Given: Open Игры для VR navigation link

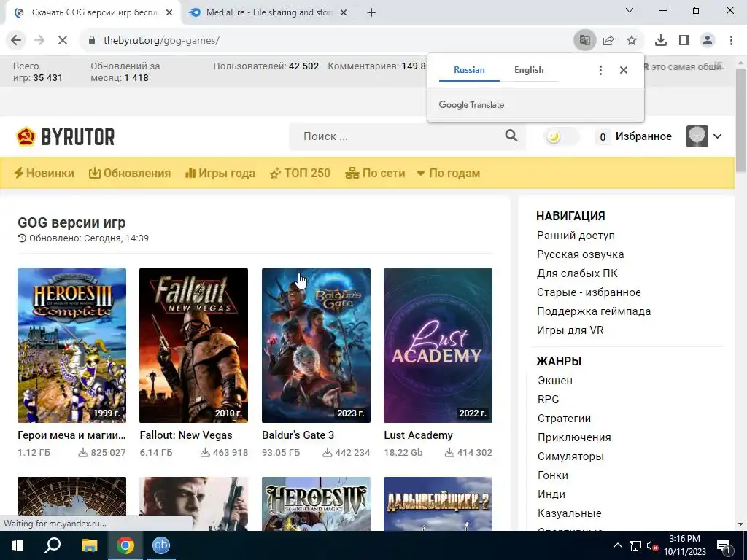Looking at the screenshot, I should coord(570,330).
